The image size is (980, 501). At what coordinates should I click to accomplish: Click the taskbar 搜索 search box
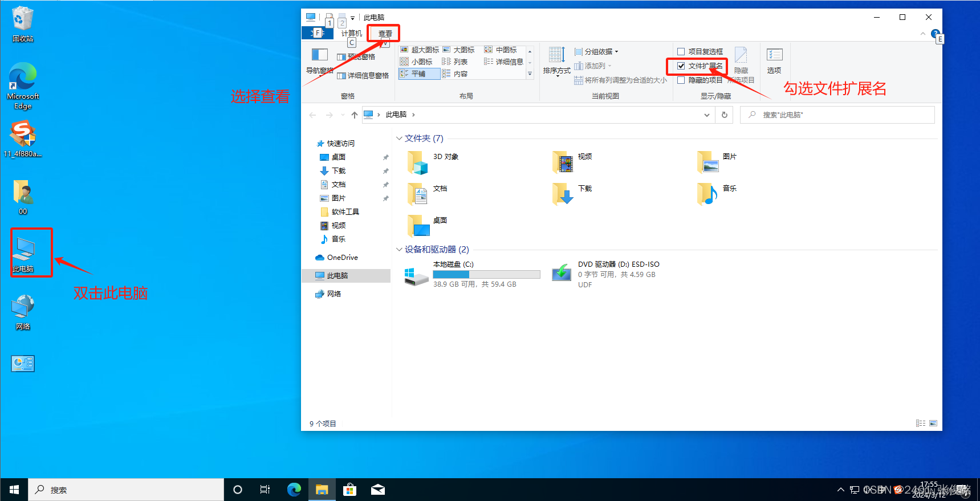click(126, 490)
